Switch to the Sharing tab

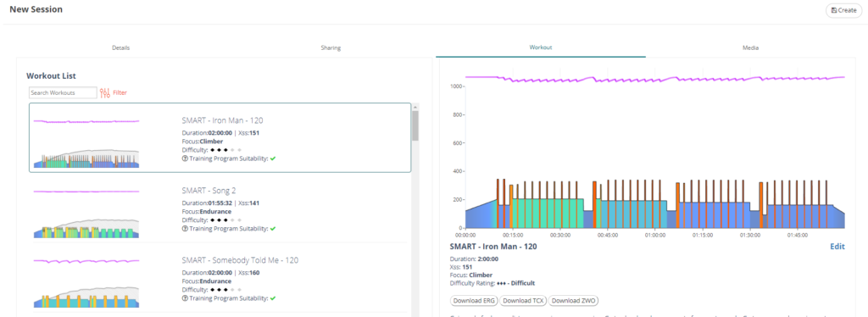pos(331,47)
